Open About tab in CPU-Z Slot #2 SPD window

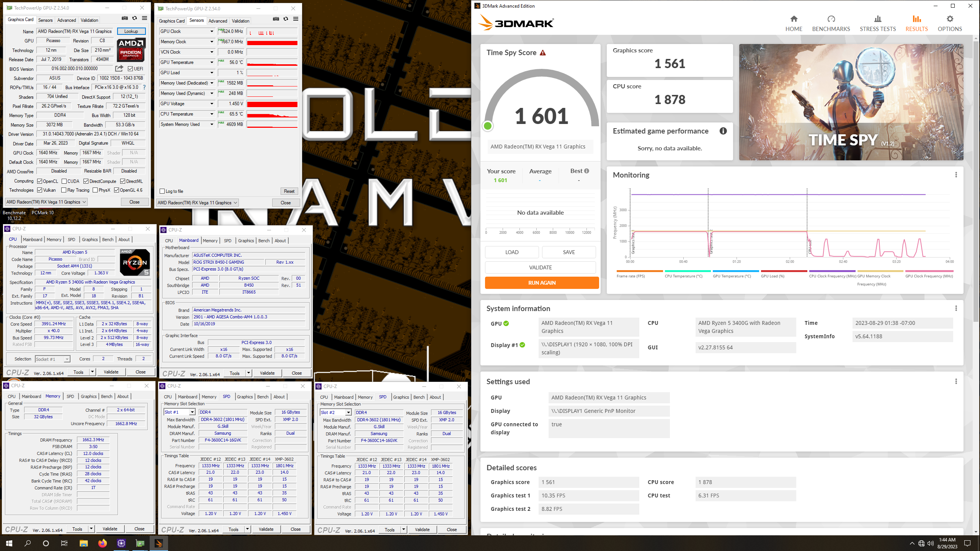(x=435, y=397)
